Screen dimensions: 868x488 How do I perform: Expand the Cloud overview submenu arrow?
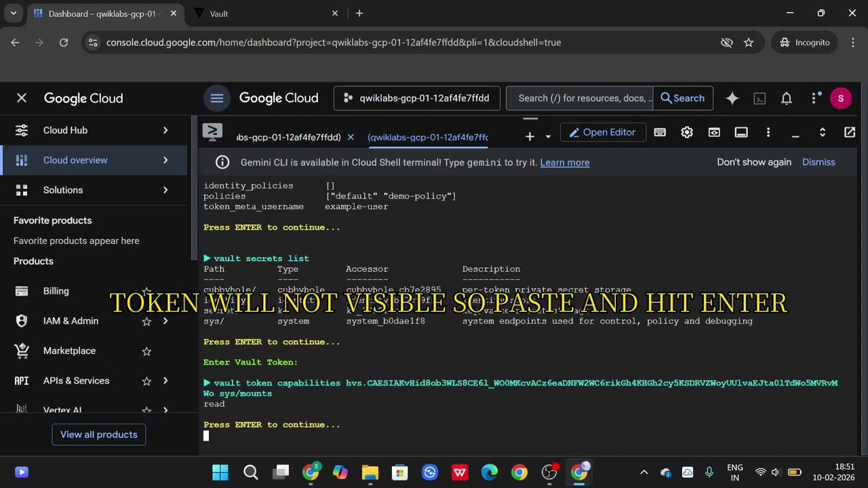(x=165, y=160)
